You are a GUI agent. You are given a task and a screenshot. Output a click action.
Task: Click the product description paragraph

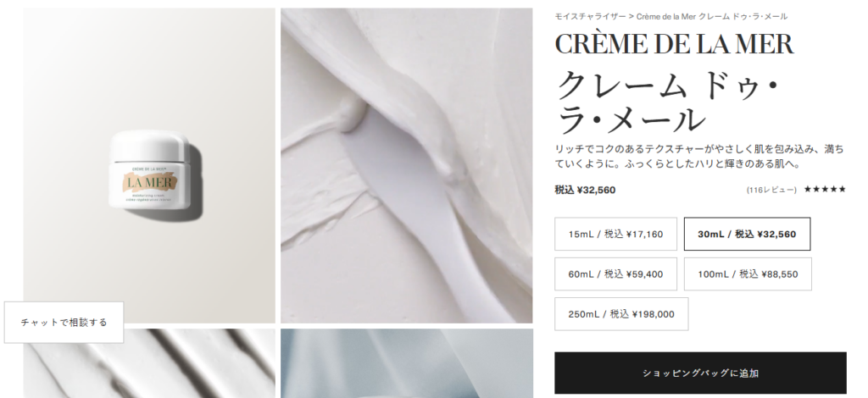click(x=699, y=157)
